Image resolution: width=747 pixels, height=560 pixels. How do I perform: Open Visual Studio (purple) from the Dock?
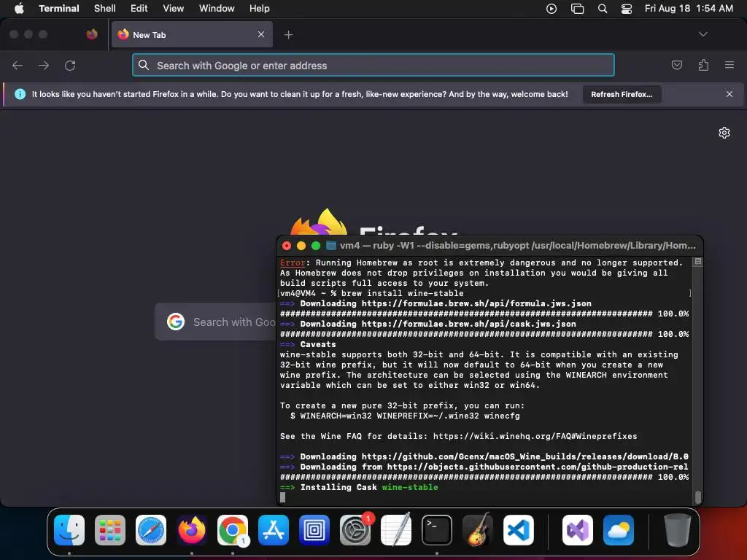pyautogui.click(x=578, y=529)
